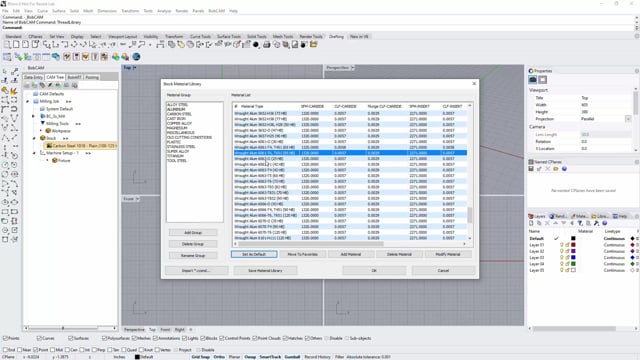This screenshot has height=360, width=640.
Task: Open the Drafting toolbar tab
Action: [336, 37]
